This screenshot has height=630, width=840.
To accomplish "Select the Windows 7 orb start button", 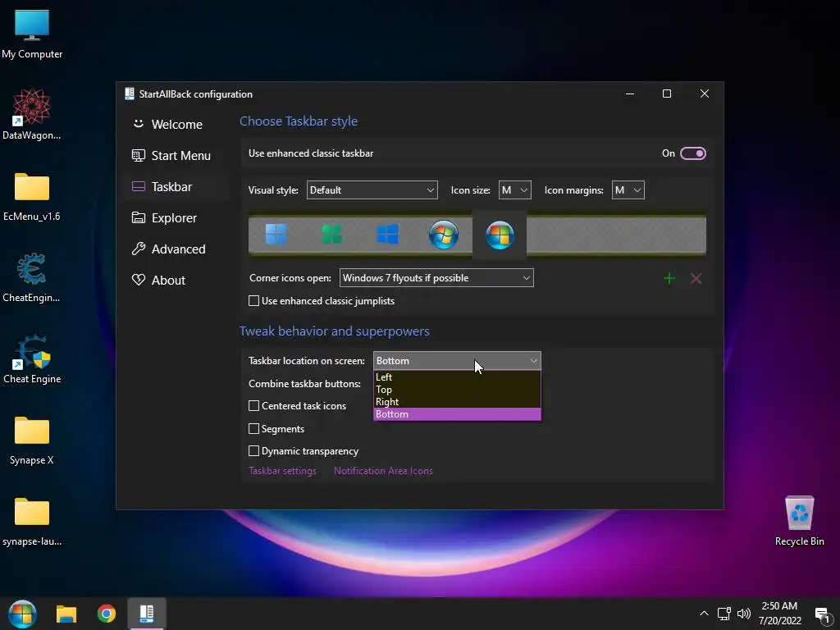I will click(x=444, y=234).
